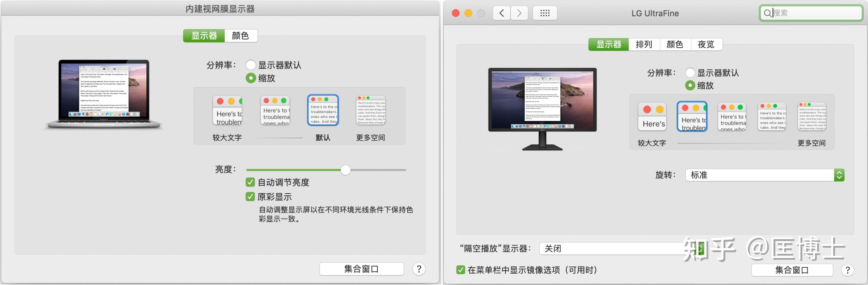Switch to 夜览 tab in LG UltraFine window

point(706,44)
